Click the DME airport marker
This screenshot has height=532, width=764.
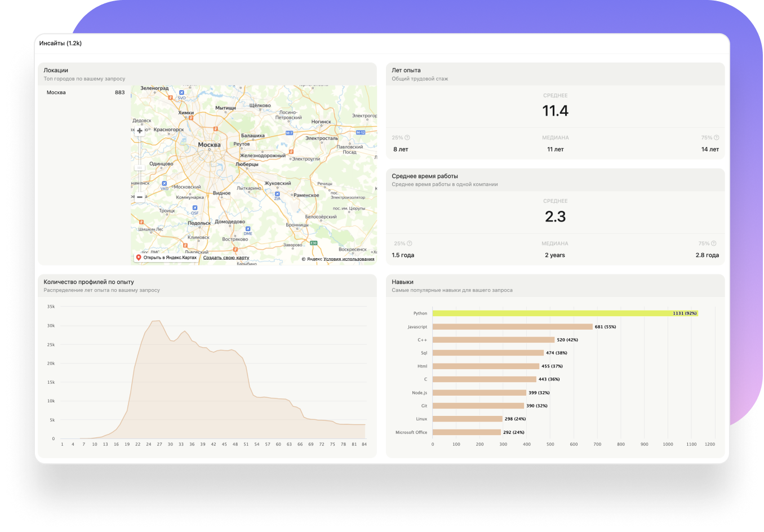(x=247, y=229)
